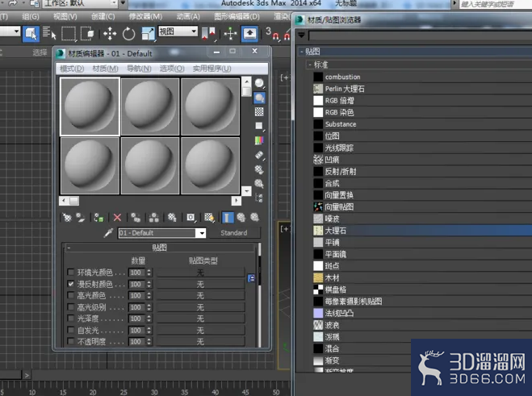
Task: Choose the Rectangular Selection Region tool
Action: click(x=69, y=34)
